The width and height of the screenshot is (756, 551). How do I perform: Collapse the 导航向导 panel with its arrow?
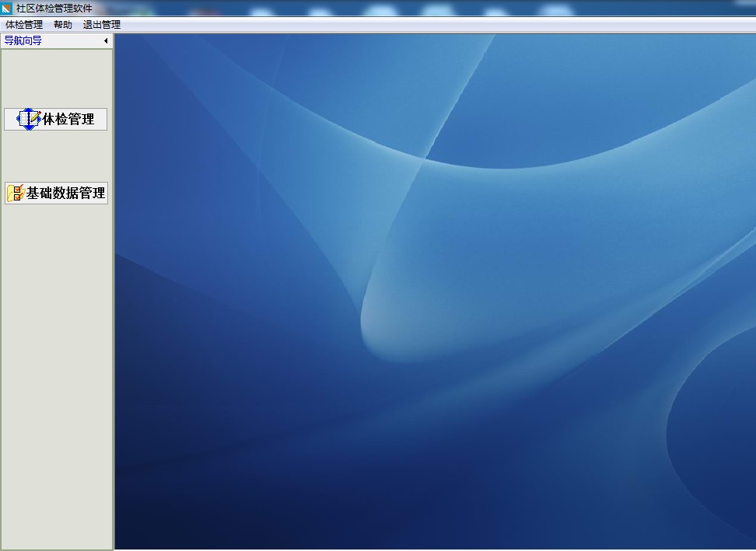(x=106, y=41)
